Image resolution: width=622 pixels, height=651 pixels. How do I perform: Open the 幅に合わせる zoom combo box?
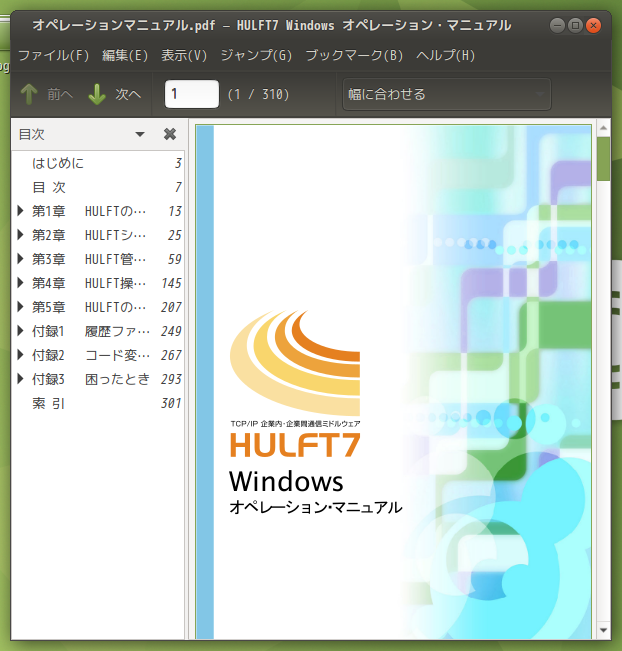[x=446, y=94]
